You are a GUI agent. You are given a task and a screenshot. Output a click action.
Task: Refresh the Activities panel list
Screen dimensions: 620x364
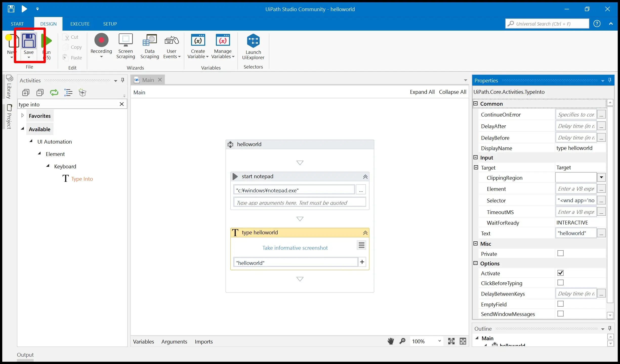pyautogui.click(x=54, y=93)
